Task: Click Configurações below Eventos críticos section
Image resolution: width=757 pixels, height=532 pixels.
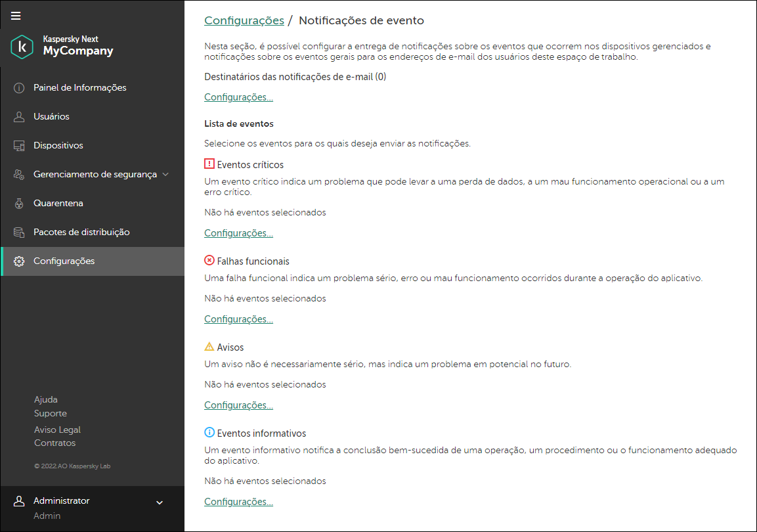Action: 238,233
